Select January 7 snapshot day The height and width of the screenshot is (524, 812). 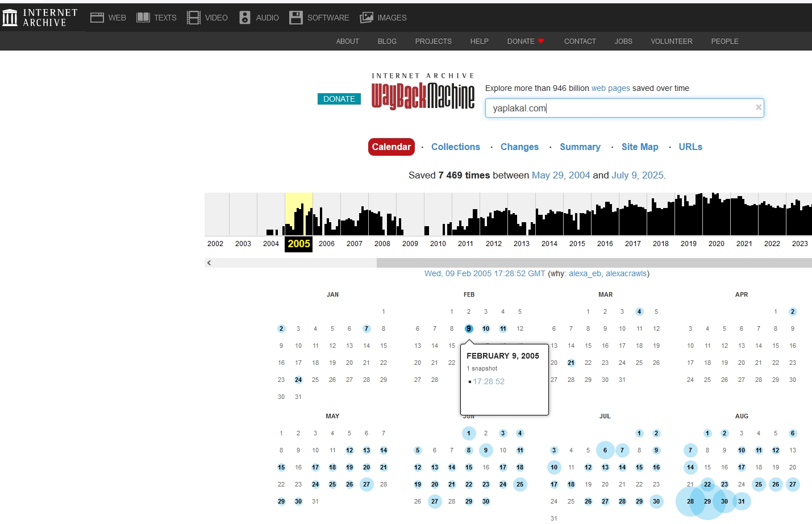pos(367,328)
